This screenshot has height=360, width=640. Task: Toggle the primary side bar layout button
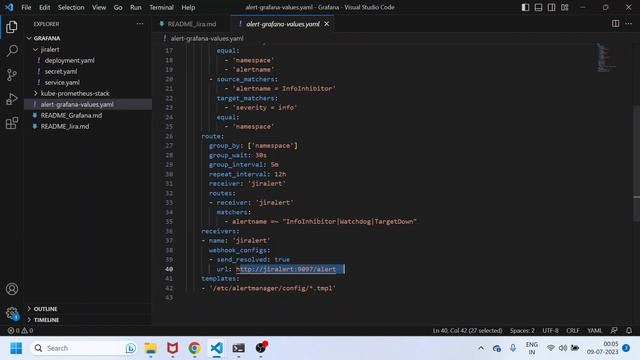[x=525, y=7]
